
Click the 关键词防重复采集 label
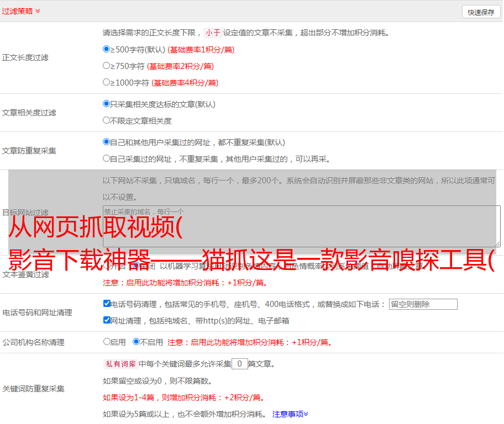coord(33,389)
